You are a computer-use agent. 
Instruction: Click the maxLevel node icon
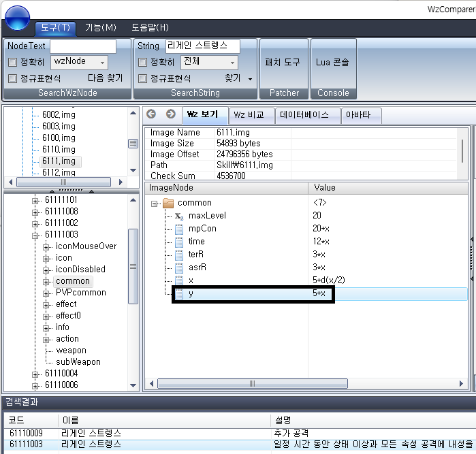tap(179, 216)
